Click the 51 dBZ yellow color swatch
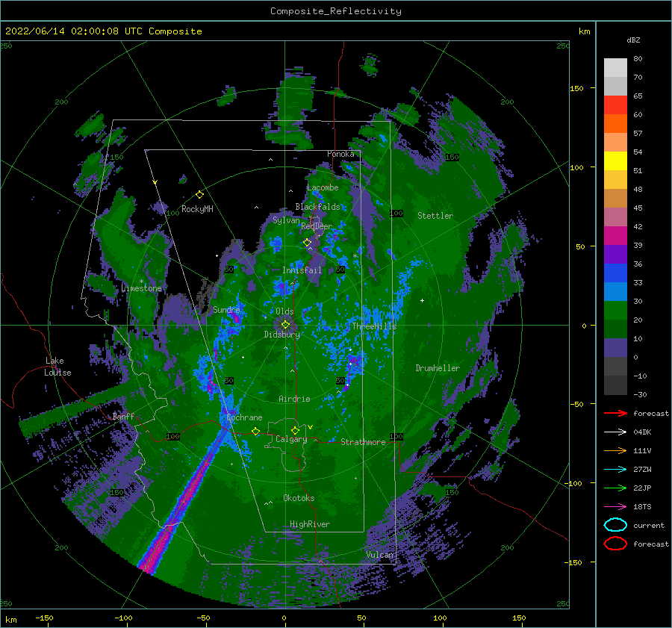 click(x=615, y=161)
